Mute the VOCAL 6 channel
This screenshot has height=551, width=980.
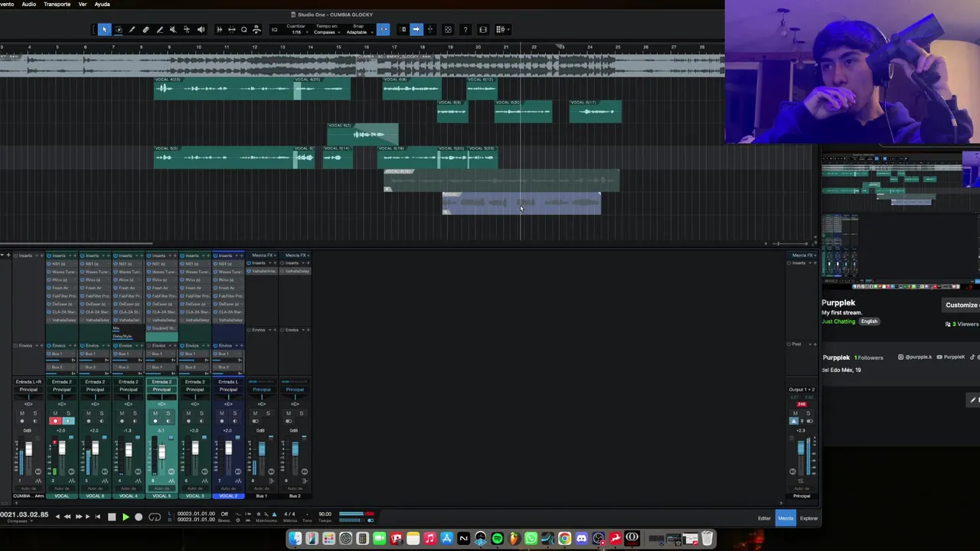tap(89, 413)
